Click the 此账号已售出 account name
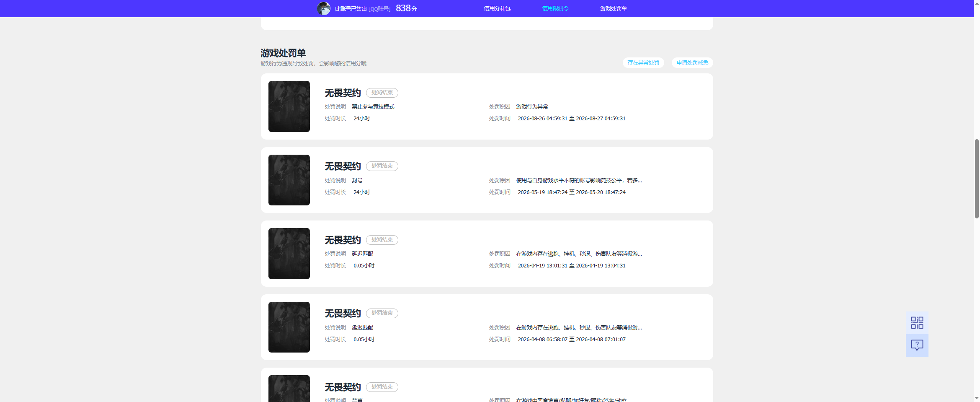980x402 pixels. click(351, 9)
